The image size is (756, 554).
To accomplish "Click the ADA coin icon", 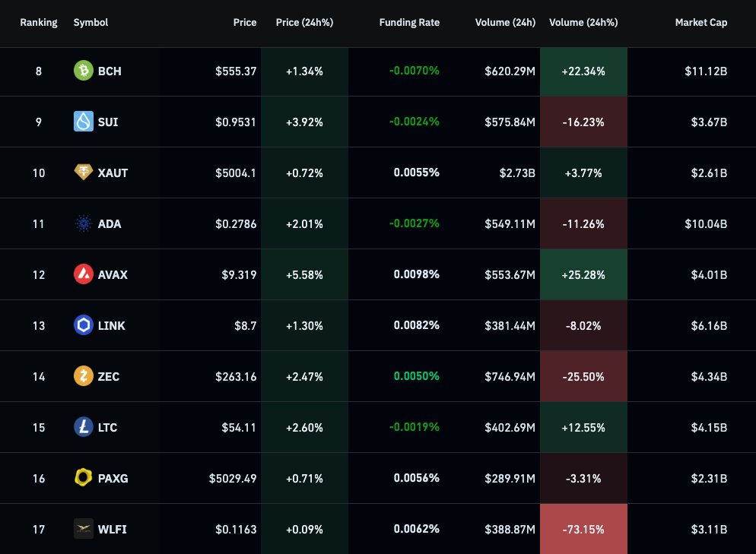I will (84, 223).
